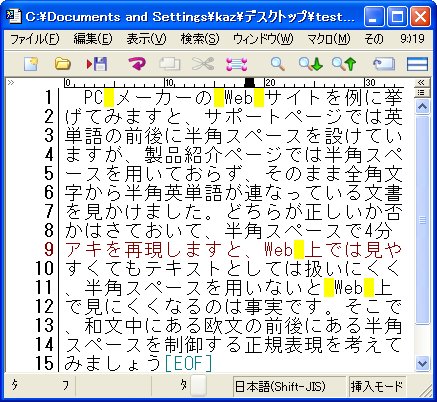Viewport: 437px width, 402px height.
Task: Expand the left pane using the >> chevron
Action: [x=11, y=82]
